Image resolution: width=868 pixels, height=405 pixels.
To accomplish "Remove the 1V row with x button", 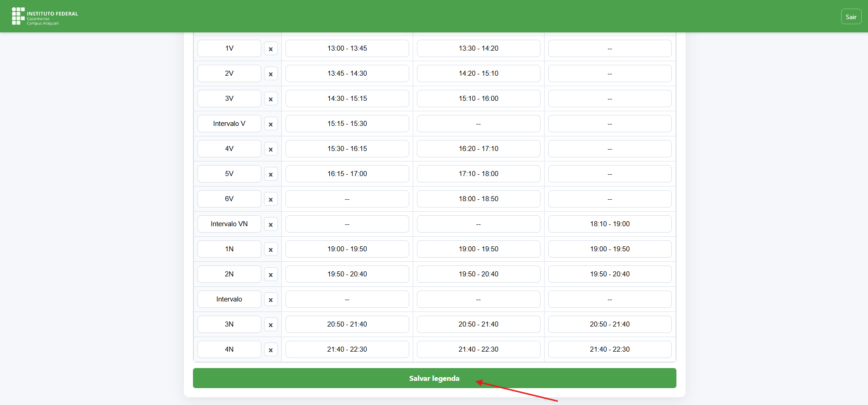I will [270, 49].
